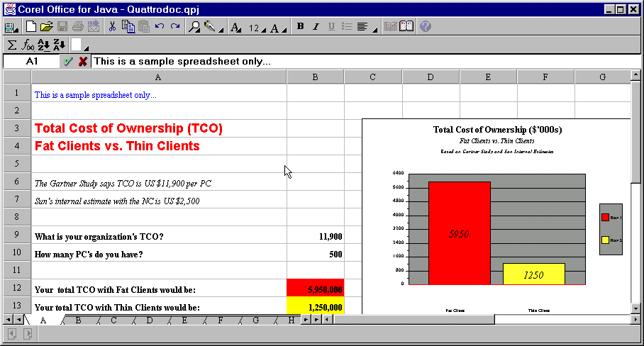This screenshot has width=644, height=346.
Task: Switch to sheet tab B
Action: pos(79,320)
